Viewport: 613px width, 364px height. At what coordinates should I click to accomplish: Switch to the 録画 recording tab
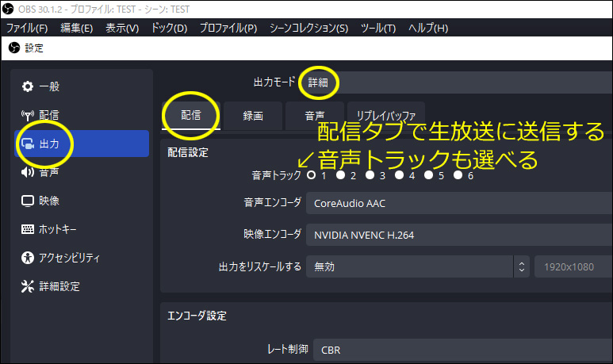pyautogui.click(x=253, y=116)
